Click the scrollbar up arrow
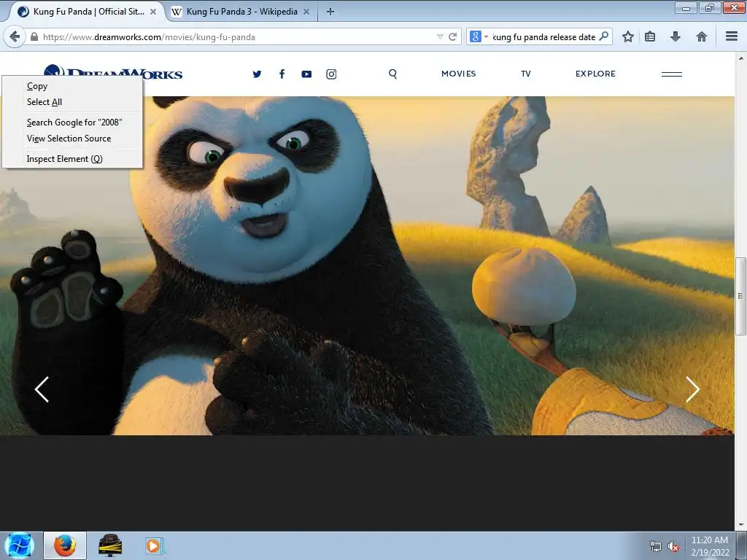This screenshot has height=560, width=747. click(x=740, y=58)
